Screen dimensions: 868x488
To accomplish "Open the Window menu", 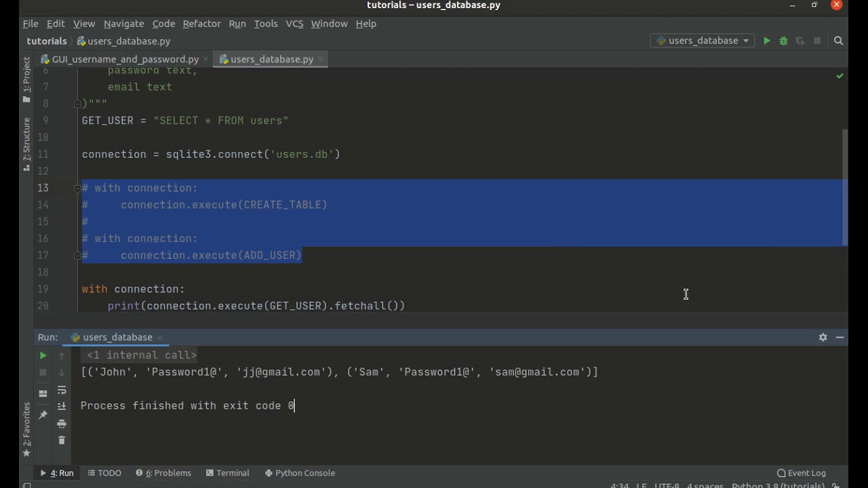I will point(329,24).
